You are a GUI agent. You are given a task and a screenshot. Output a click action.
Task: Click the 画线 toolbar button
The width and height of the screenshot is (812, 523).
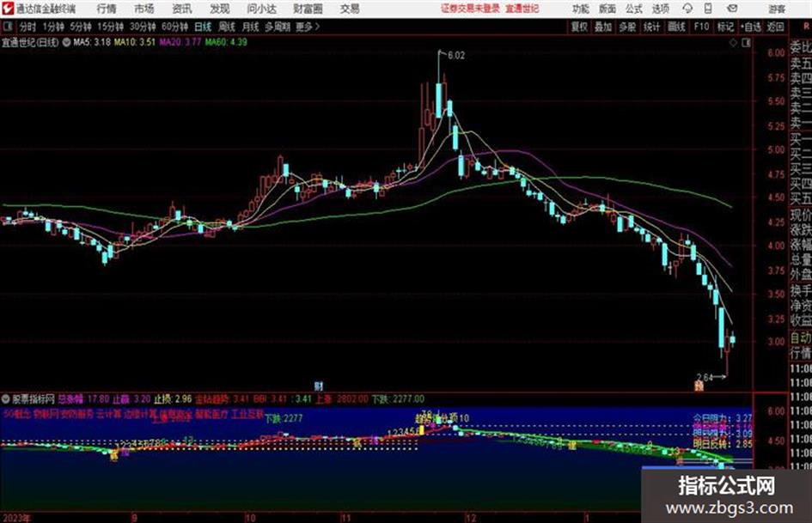tap(676, 27)
